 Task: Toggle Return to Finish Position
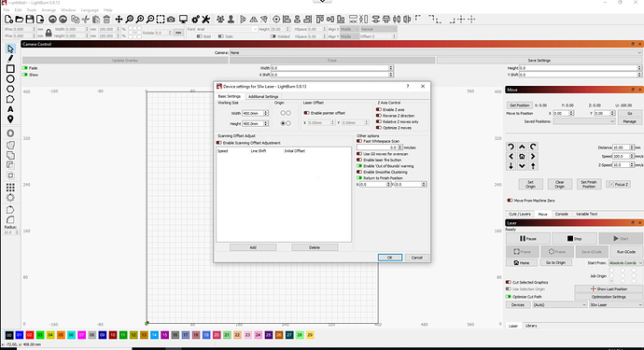pos(359,178)
